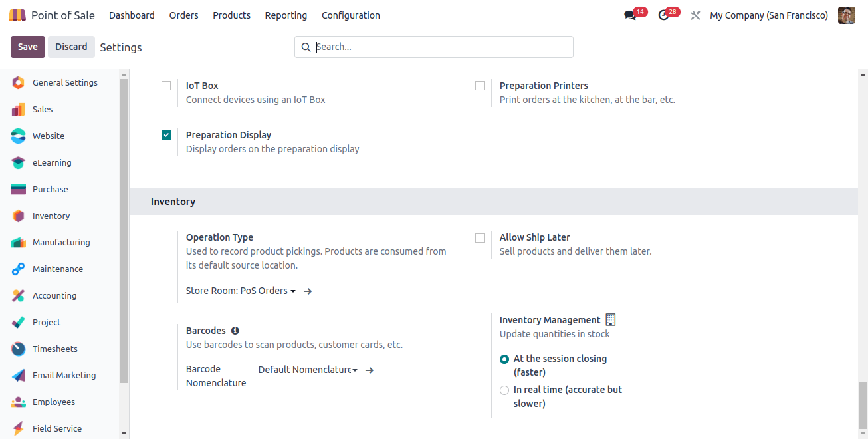
Task: Save the settings
Action: [28, 47]
